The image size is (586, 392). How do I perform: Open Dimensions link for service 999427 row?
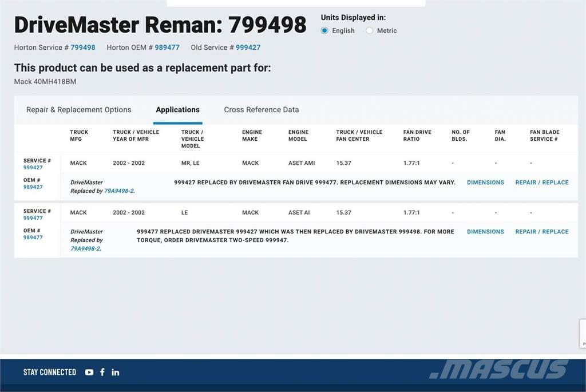[485, 183]
